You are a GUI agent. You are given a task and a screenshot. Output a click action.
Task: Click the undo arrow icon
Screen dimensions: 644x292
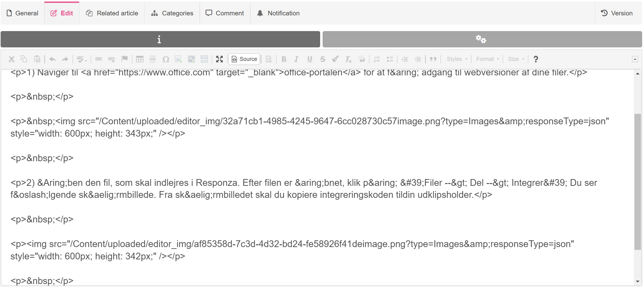pos(52,59)
